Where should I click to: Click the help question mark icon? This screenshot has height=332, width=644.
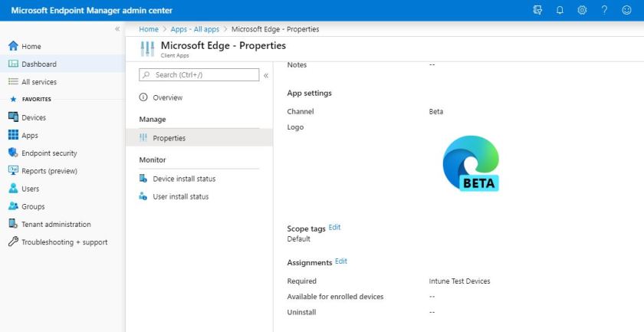[x=605, y=10]
